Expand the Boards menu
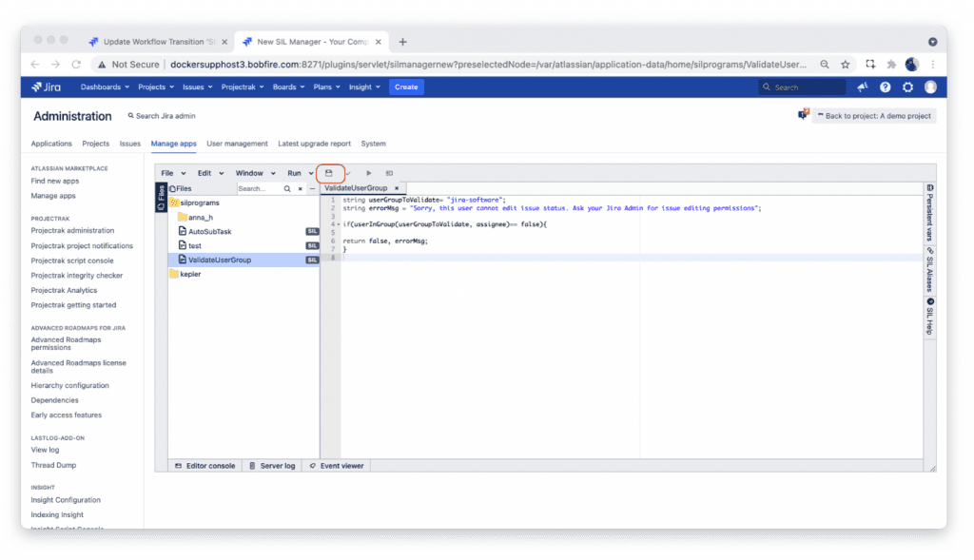Viewport: 974px width, 560px height. (x=289, y=87)
